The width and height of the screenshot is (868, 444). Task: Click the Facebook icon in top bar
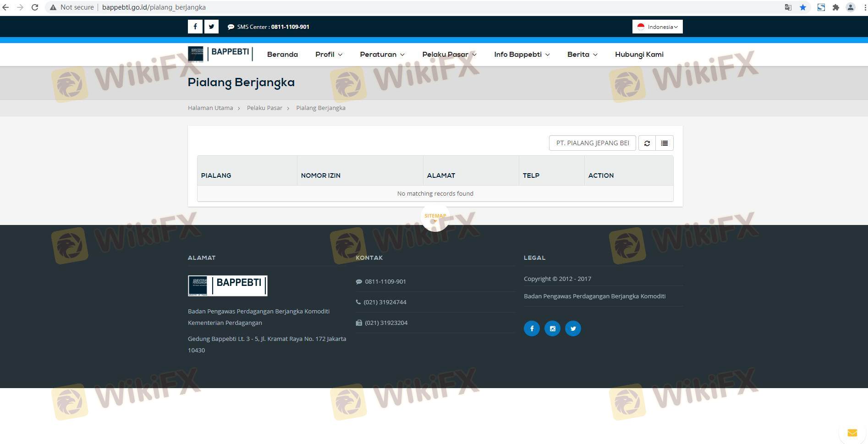(x=195, y=27)
